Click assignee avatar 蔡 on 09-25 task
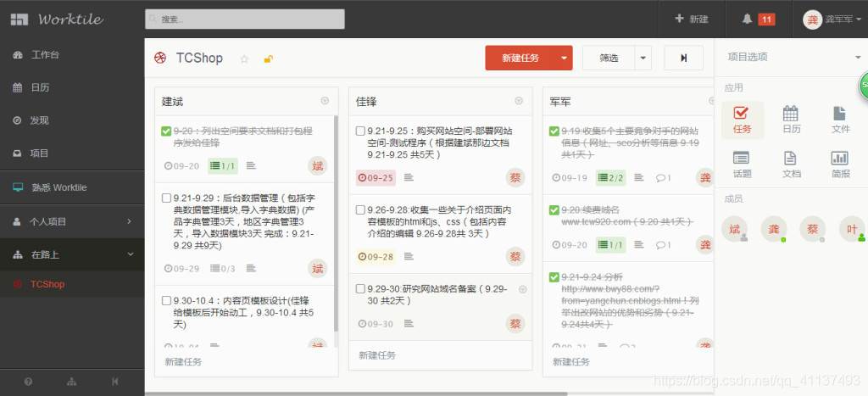This screenshot has width=868, height=396. [x=515, y=178]
